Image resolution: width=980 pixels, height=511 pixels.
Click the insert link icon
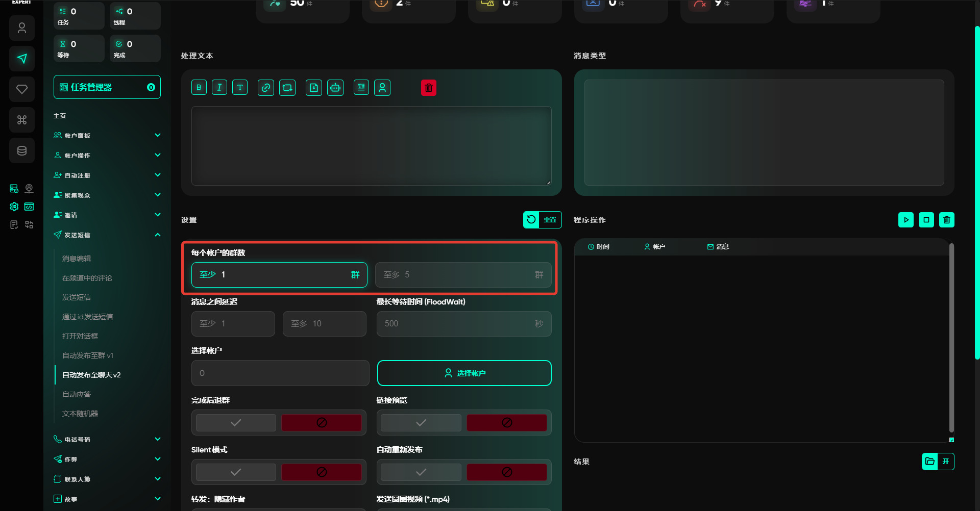coord(266,88)
